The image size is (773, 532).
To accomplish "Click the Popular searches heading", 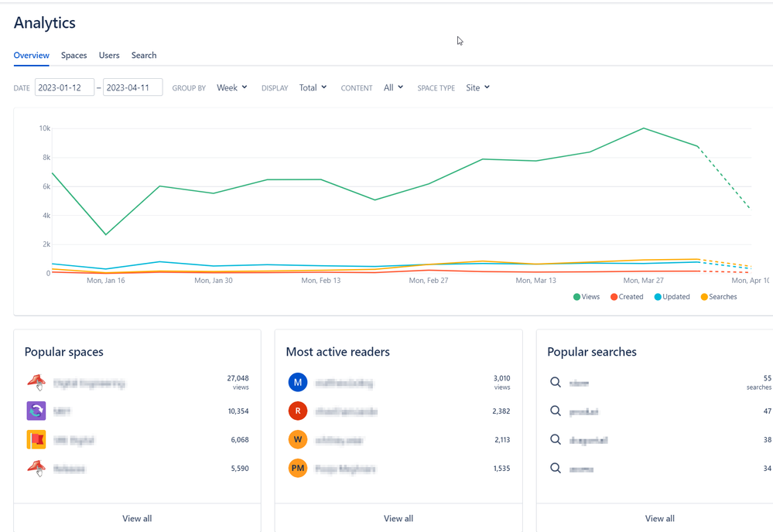I will tap(592, 352).
